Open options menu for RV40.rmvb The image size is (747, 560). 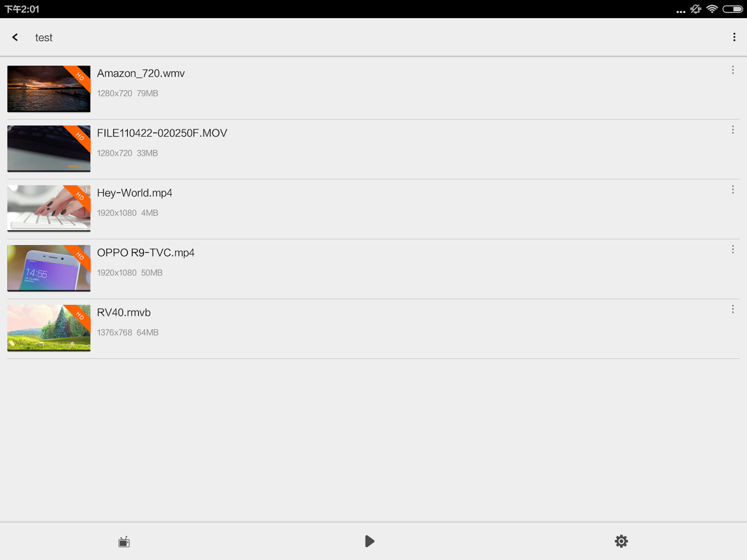pyautogui.click(x=733, y=309)
